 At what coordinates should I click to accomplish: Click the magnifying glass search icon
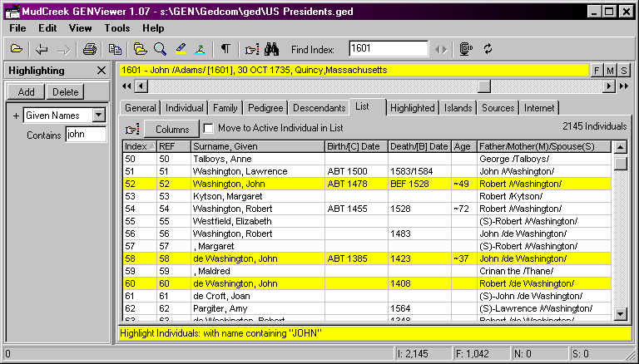tap(160, 49)
